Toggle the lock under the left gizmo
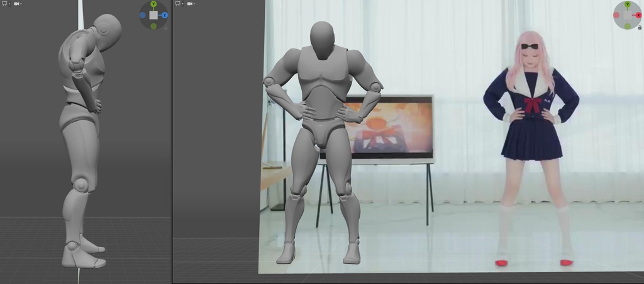Image resolution: width=644 pixels, height=284 pixels. pos(166,28)
